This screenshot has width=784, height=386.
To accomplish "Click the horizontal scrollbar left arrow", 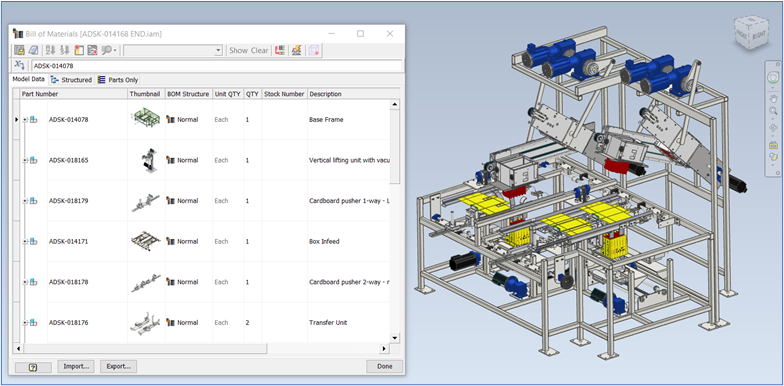I will (18, 348).
